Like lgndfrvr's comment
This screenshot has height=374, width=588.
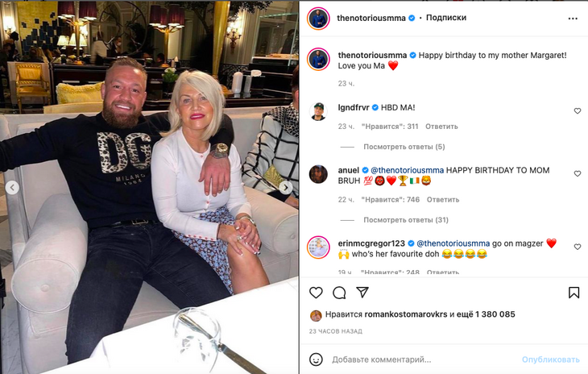[578, 111]
